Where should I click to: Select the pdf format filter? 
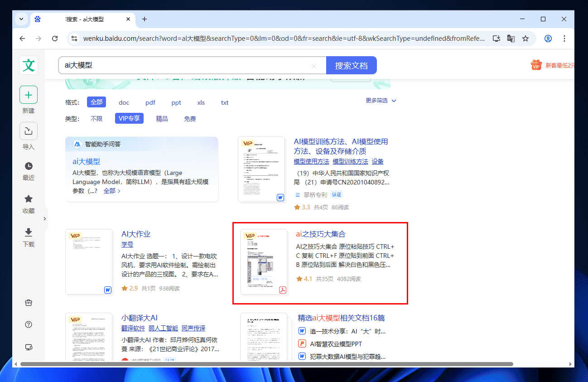(150, 102)
